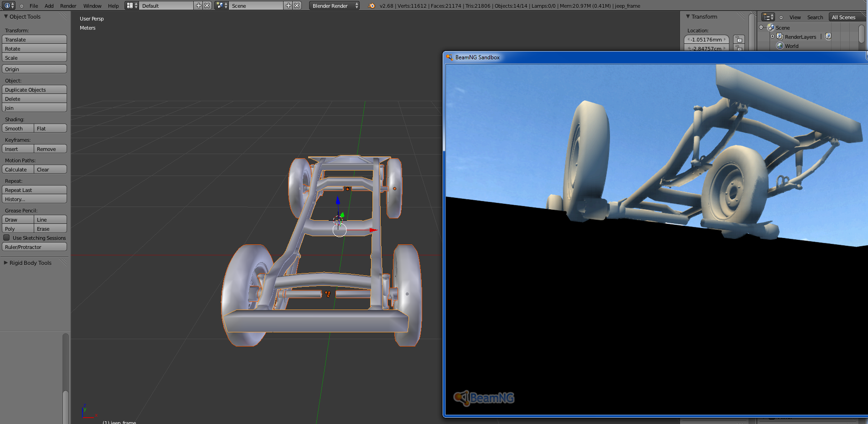Viewport: 868px width, 424px height.
Task: Select the World globe icon
Action: pyautogui.click(x=780, y=46)
